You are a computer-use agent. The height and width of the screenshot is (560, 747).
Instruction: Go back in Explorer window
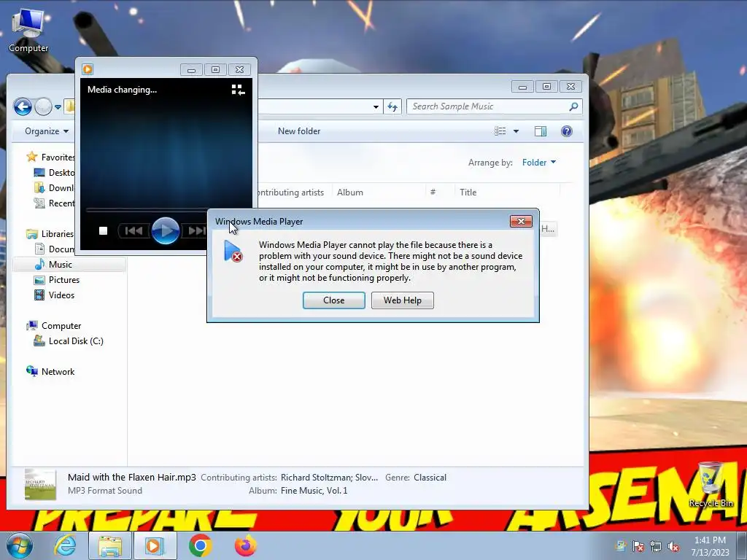tap(23, 106)
